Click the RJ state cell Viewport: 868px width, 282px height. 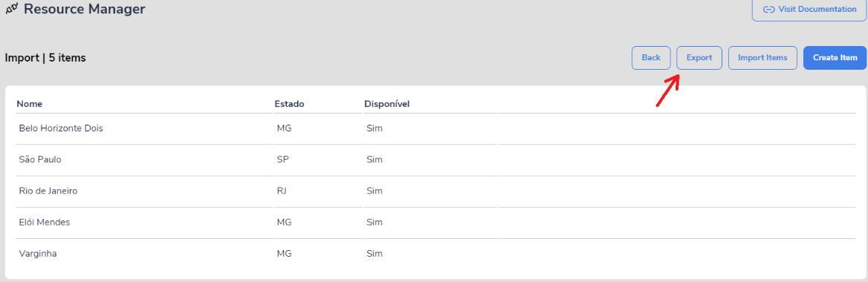pyautogui.click(x=282, y=191)
